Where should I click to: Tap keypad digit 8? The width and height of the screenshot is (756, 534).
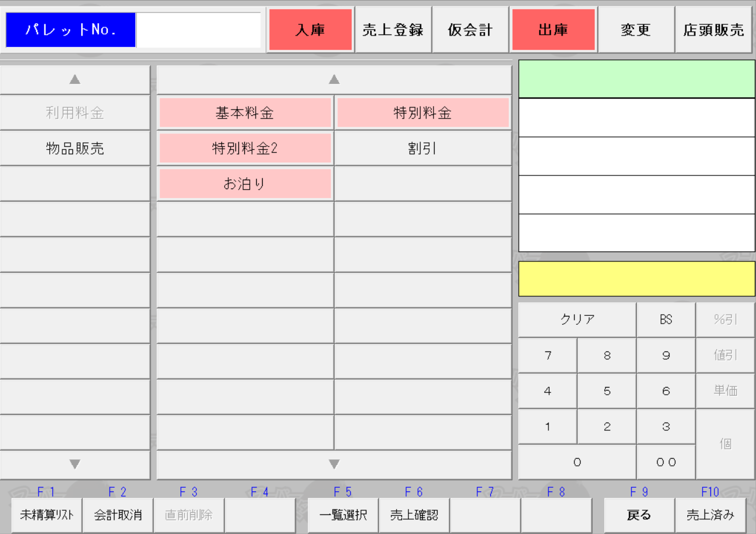click(607, 356)
